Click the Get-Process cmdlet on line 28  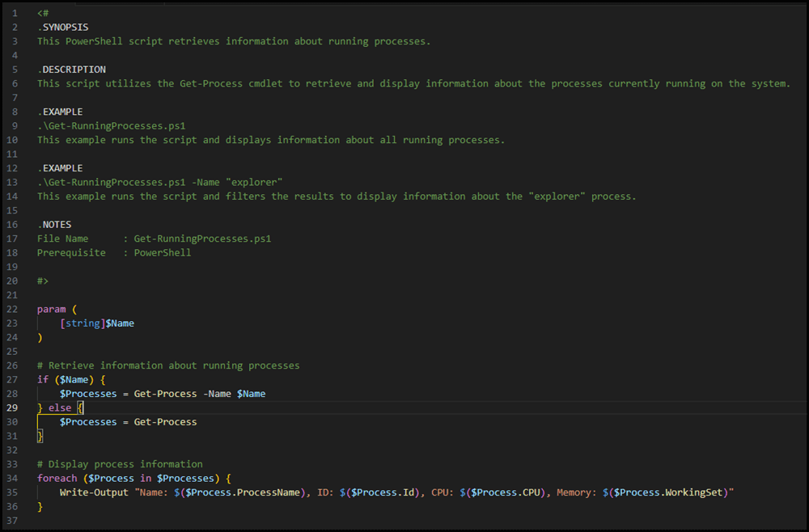165,393
